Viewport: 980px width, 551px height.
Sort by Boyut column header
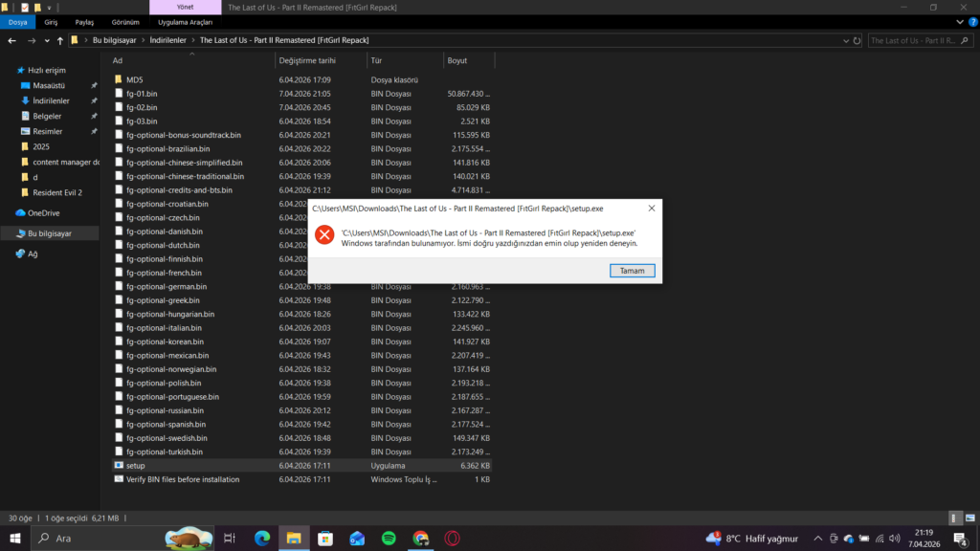[469, 60]
